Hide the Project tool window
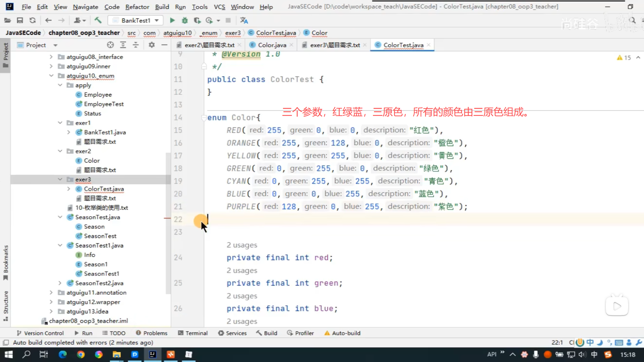Viewport: 644px width, 362px height. click(x=164, y=45)
